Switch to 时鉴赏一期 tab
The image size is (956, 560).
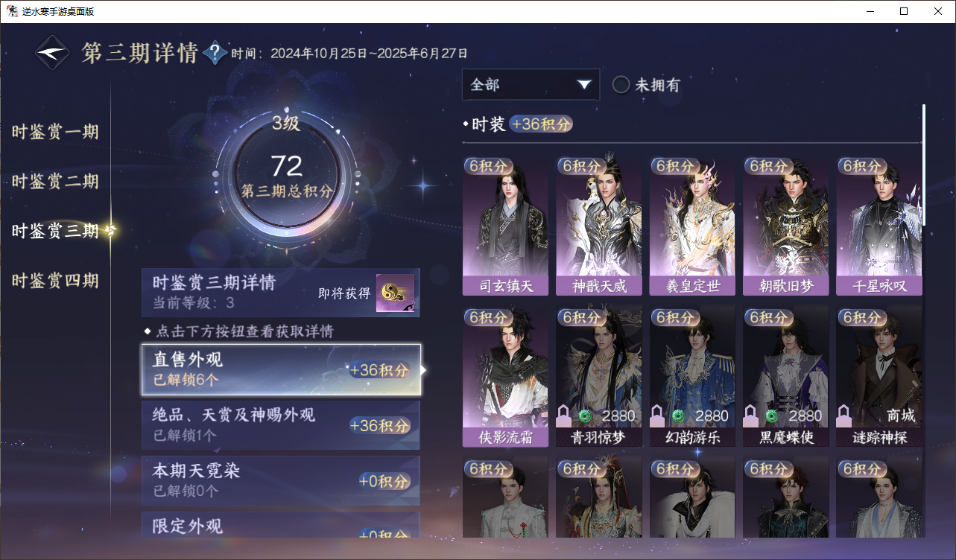(x=56, y=133)
